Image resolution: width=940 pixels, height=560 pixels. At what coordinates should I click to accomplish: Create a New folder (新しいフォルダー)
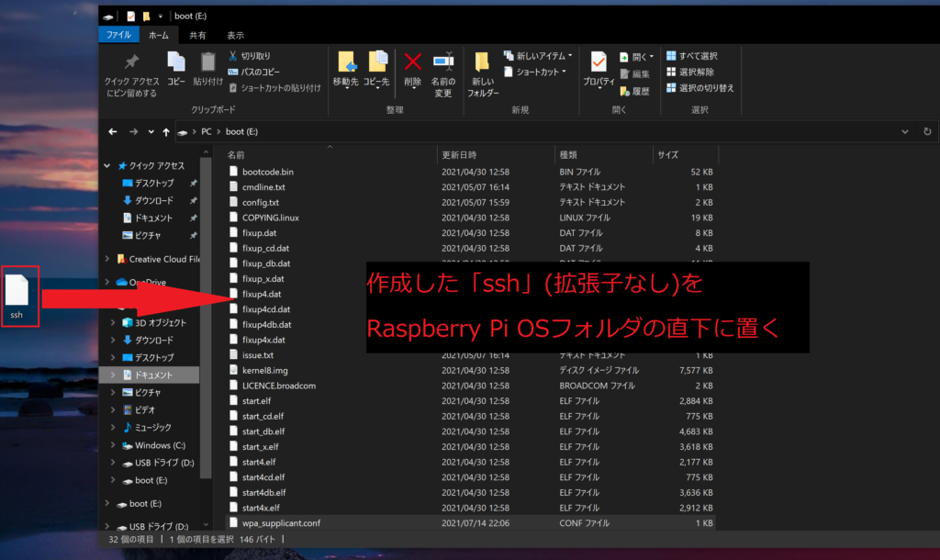point(483,75)
